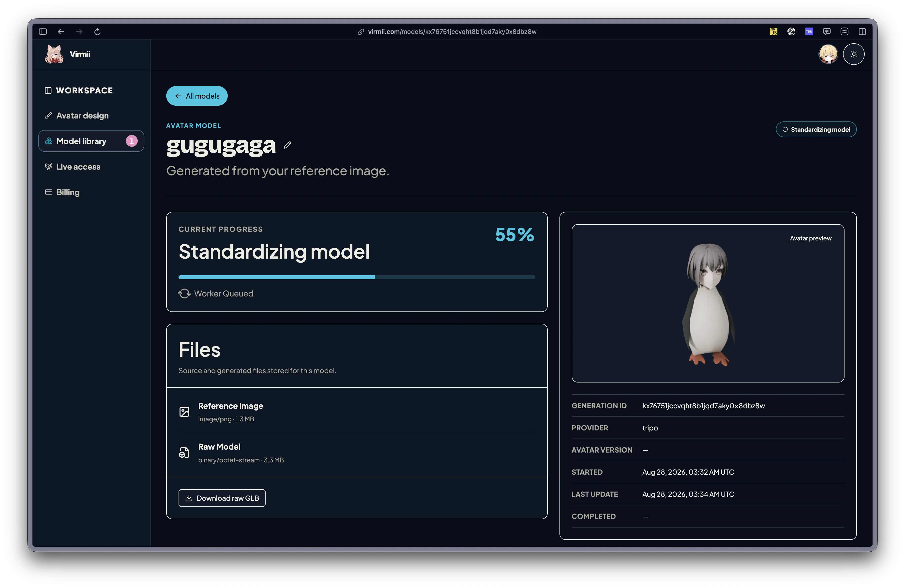905x588 pixels.
Task: Click the link icon in address bar
Action: pyautogui.click(x=361, y=32)
